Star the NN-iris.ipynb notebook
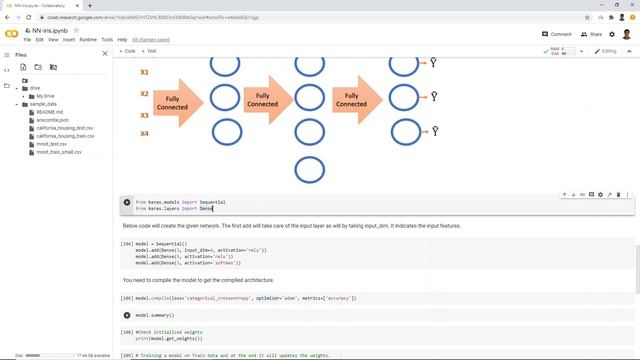Screen dimensions: 640x360 pyautogui.click(x=76, y=31)
